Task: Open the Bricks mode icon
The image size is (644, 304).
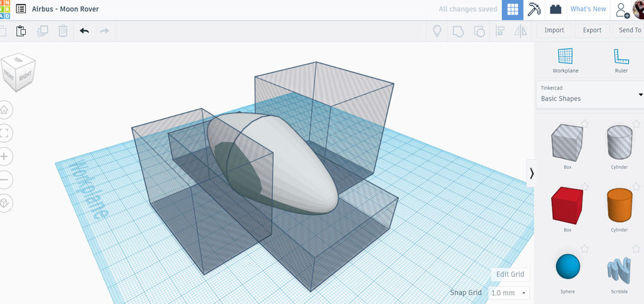Action: [x=556, y=9]
